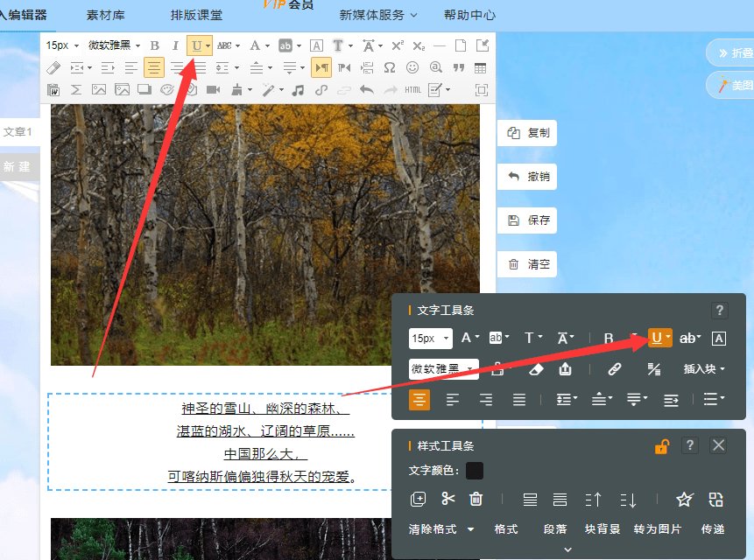Toggle fullscreen with the frame icon
754x560 pixels.
click(482, 90)
